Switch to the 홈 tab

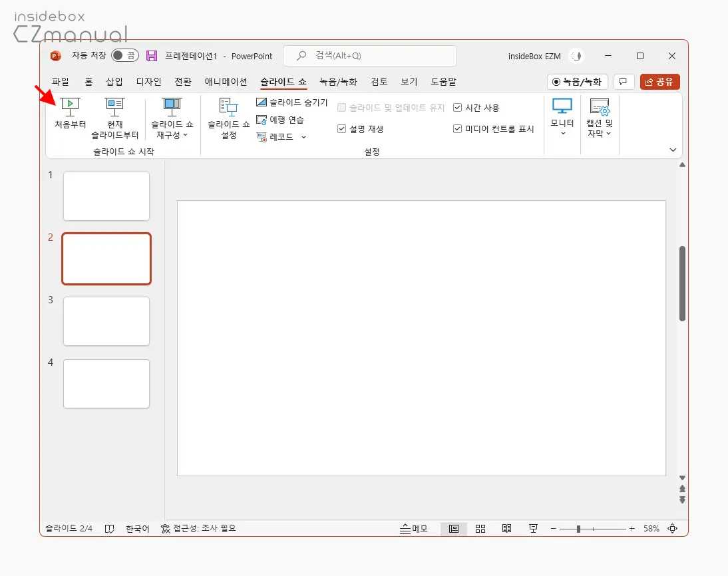89,82
